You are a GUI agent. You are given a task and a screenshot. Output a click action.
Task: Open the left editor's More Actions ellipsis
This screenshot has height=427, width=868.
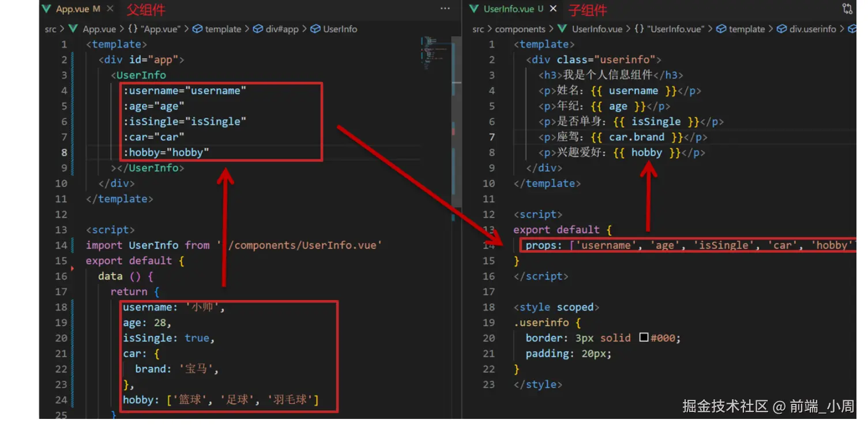click(445, 9)
